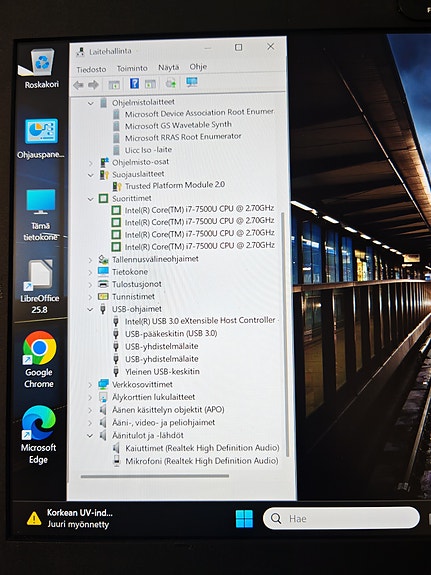Select the Google Chrome desktop shortcut

click(39, 360)
